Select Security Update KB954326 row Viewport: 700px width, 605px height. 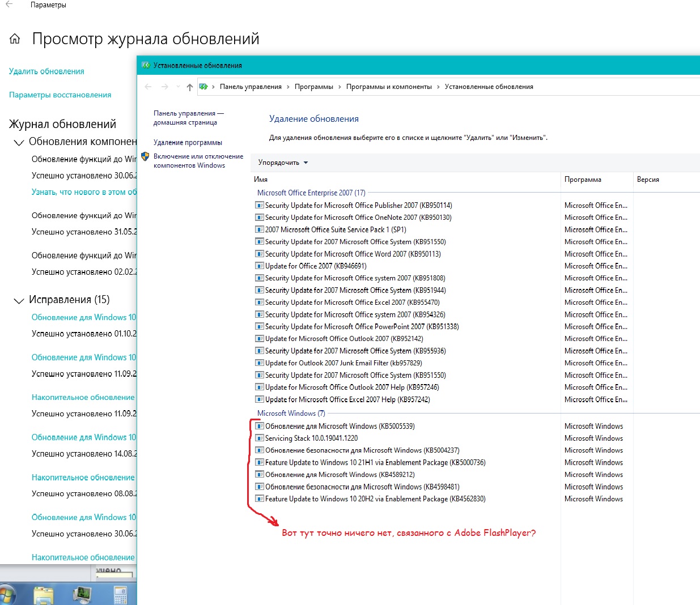pos(355,314)
